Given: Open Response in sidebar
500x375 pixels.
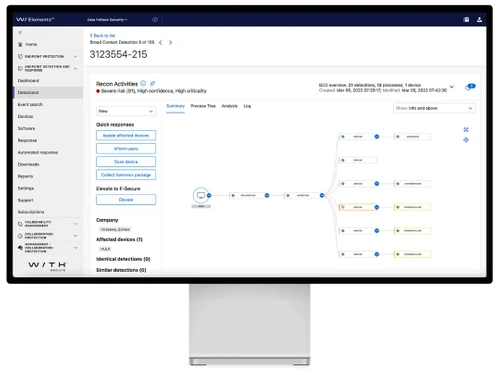Looking at the screenshot, I should [x=48, y=140].
